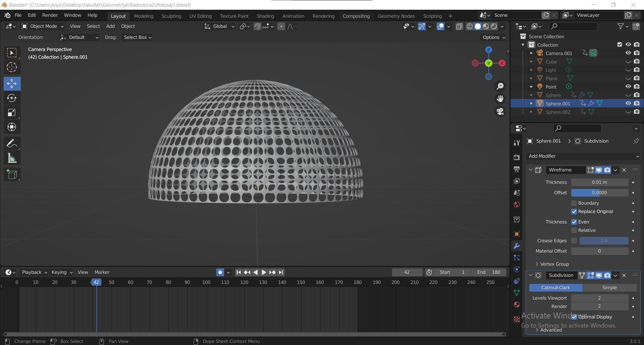This screenshot has width=644, height=345.
Task: Switch to wireframe viewport shading
Action: [x=470, y=26]
